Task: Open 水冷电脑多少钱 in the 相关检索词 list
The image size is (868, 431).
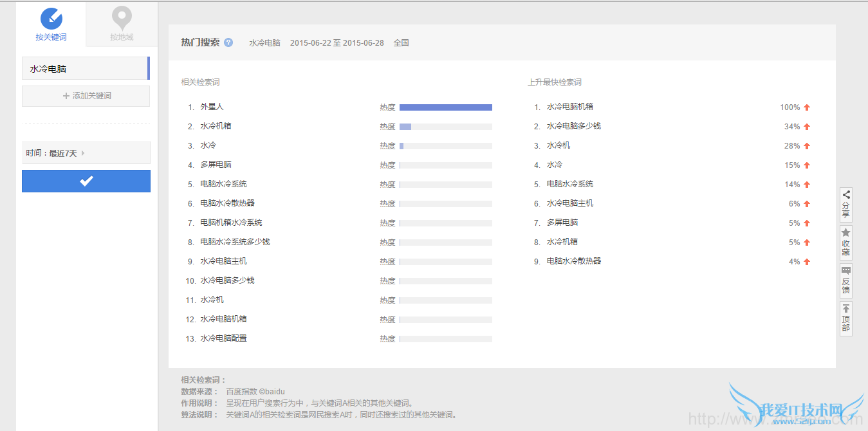Action: coord(227,280)
